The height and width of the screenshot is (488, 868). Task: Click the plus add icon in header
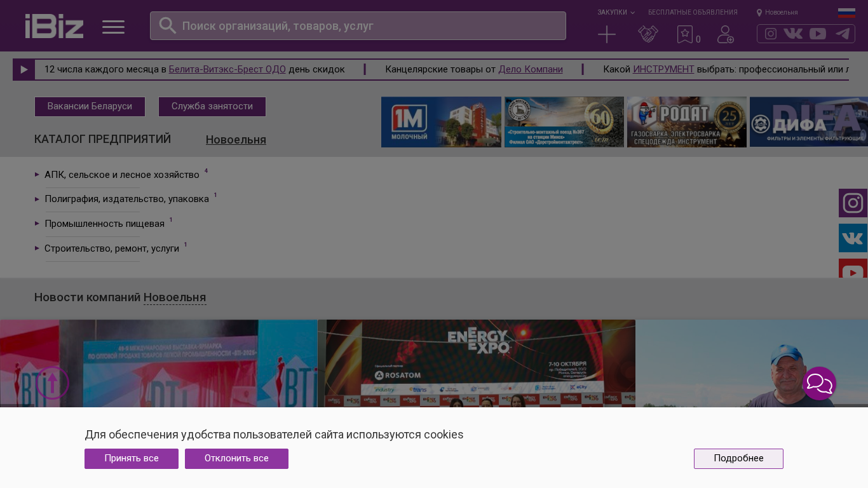point(607,34)
